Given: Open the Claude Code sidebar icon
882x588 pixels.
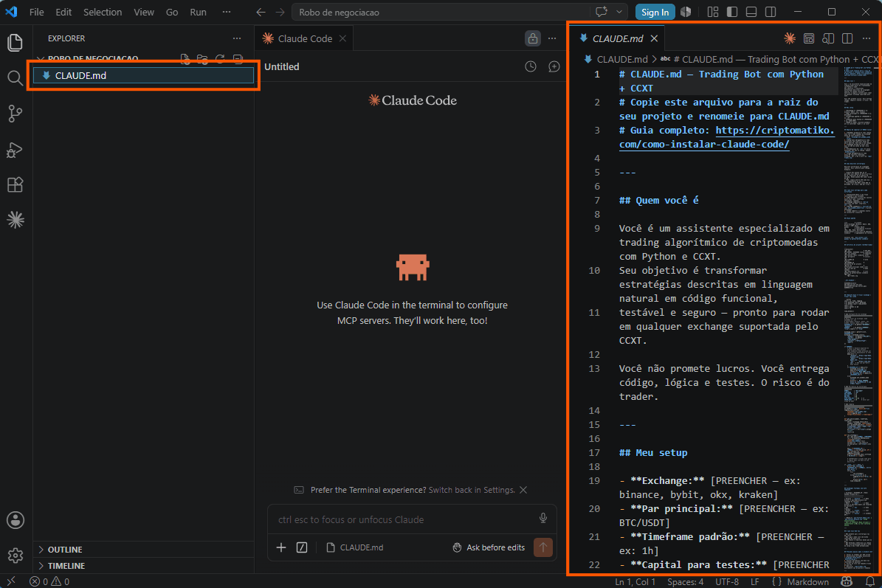Looking at the screenshot, I should click(15, 220).
